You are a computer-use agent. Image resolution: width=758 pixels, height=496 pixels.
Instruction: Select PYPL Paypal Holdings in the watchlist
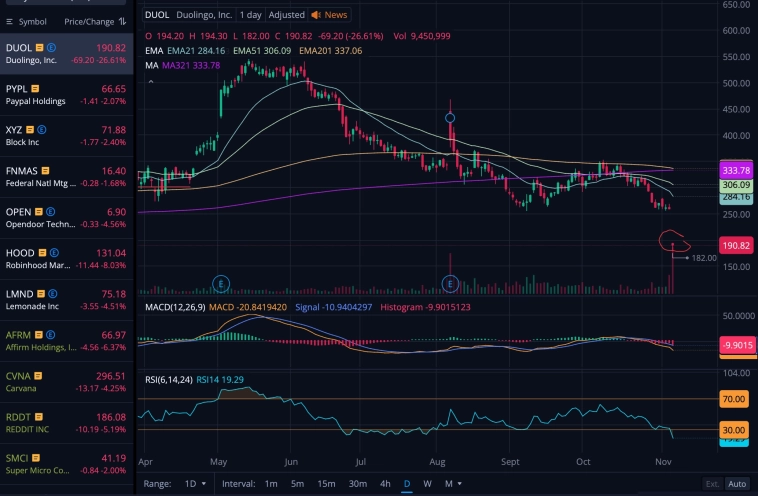tap(67, 95)
